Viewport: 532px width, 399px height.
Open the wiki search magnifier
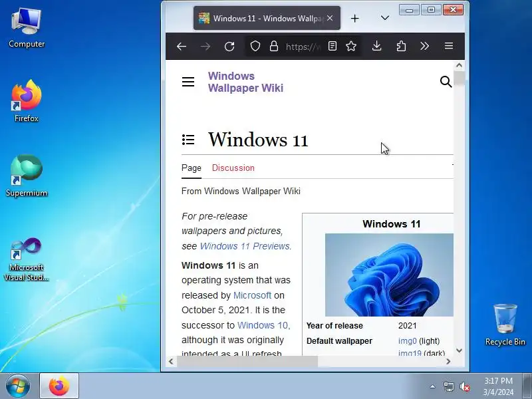(x=446, y=82)
